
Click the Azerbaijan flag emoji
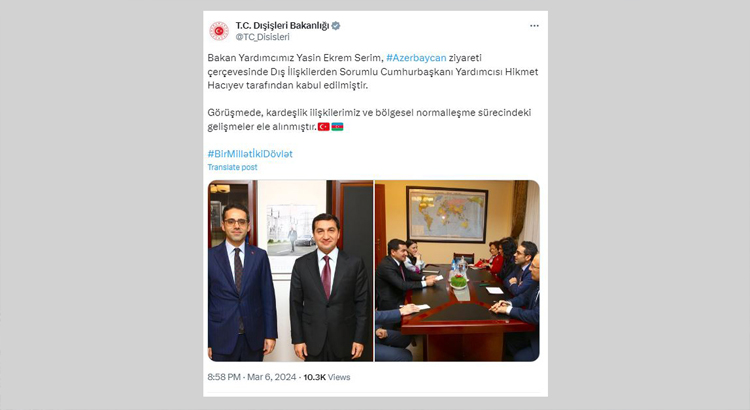coord(337,127)
